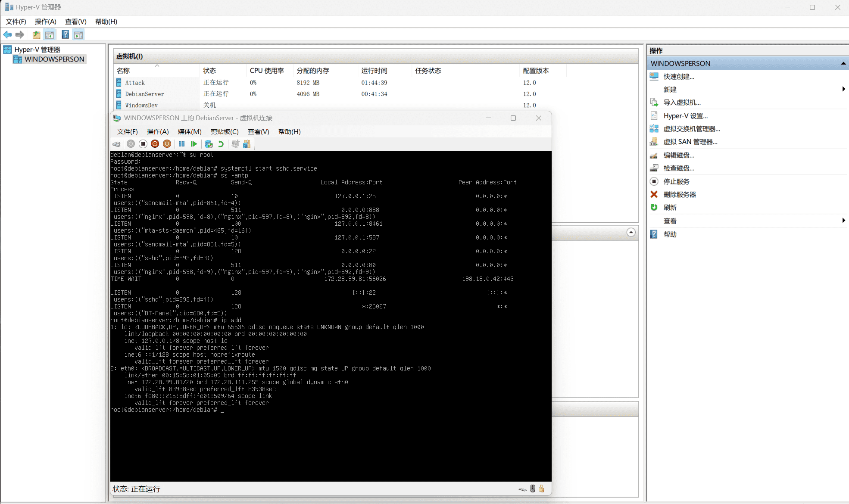Click the Quick Create (快速创建) icon
849x504 pixels.
654,77
